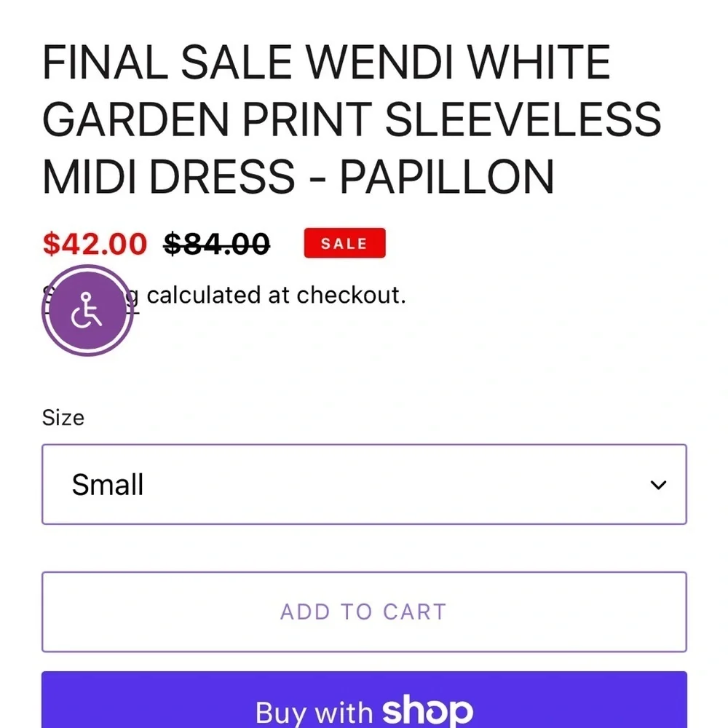Image resolution: width=728 pixels, height=728 pixels.
Task: Click 'MIDI DRESS' in the title
Action: [x=169, y=177]
